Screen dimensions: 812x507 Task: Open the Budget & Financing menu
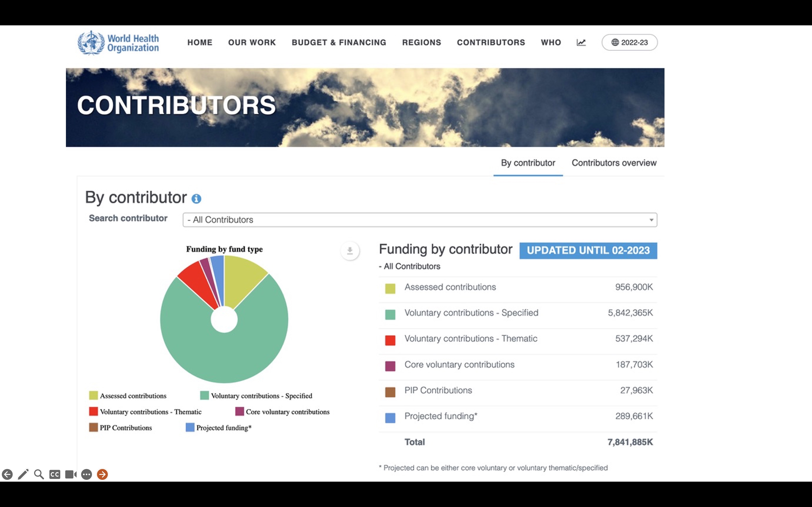(x=339, y=43)
